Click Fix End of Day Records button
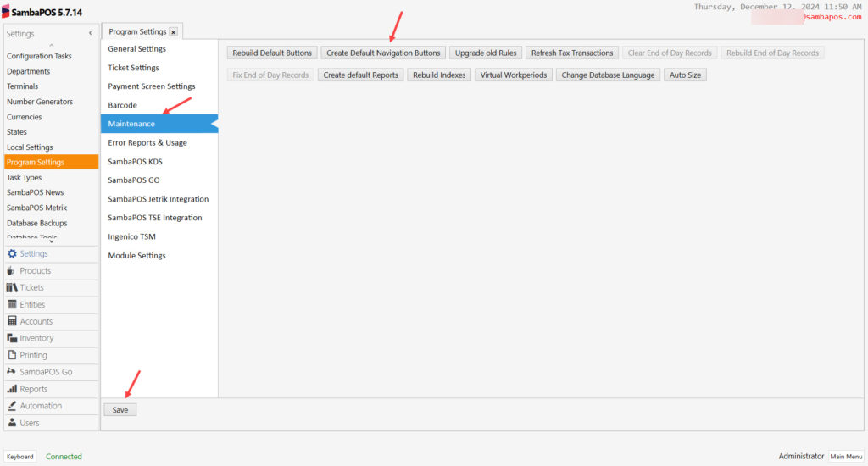868x466 pixels. pyautogui.click(x=270, y=75)
